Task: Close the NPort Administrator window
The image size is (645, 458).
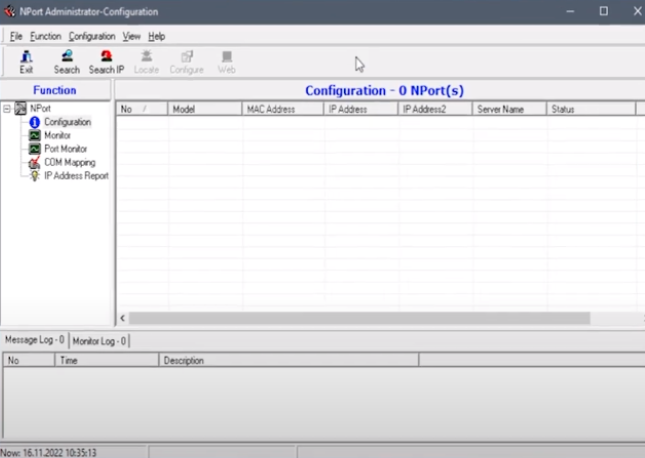Action: [x=637, y=12]
